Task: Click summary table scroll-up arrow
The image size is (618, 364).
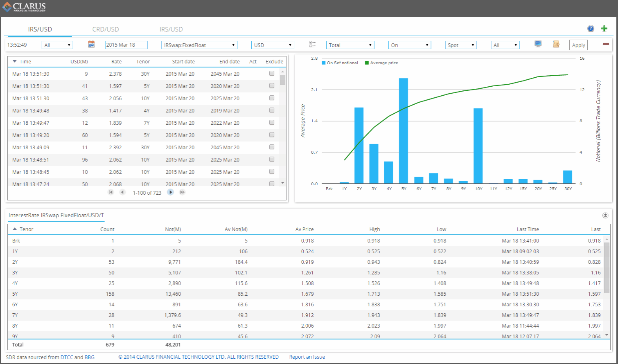Action: (607, 239)
